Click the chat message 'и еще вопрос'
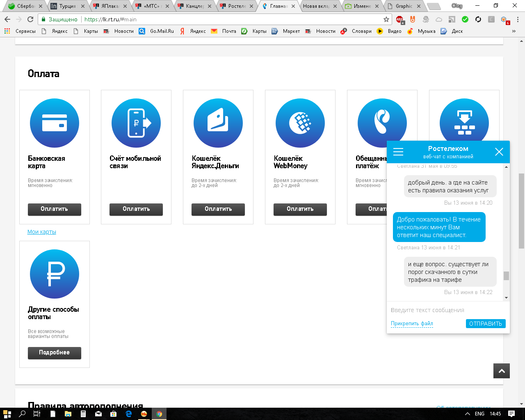The width and height of the screenshot is (525, 420). pyautogui.click(x=450, y=272)
